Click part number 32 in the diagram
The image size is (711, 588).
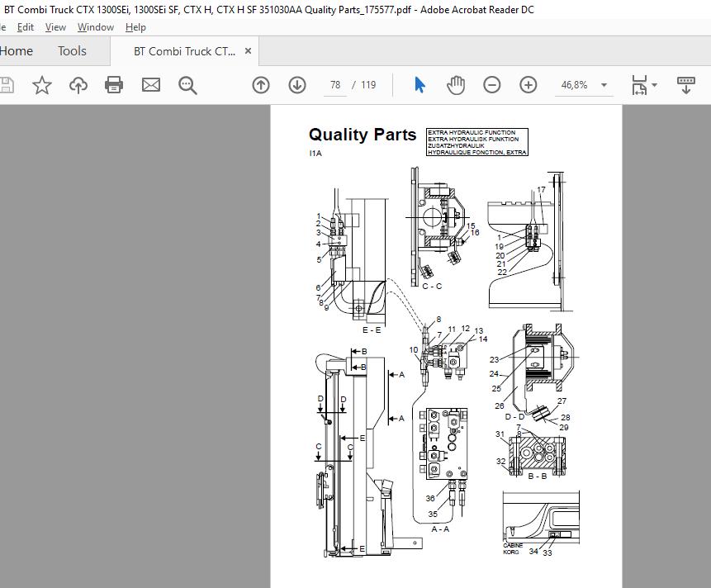pyautogui.click(x=500, y=462)
